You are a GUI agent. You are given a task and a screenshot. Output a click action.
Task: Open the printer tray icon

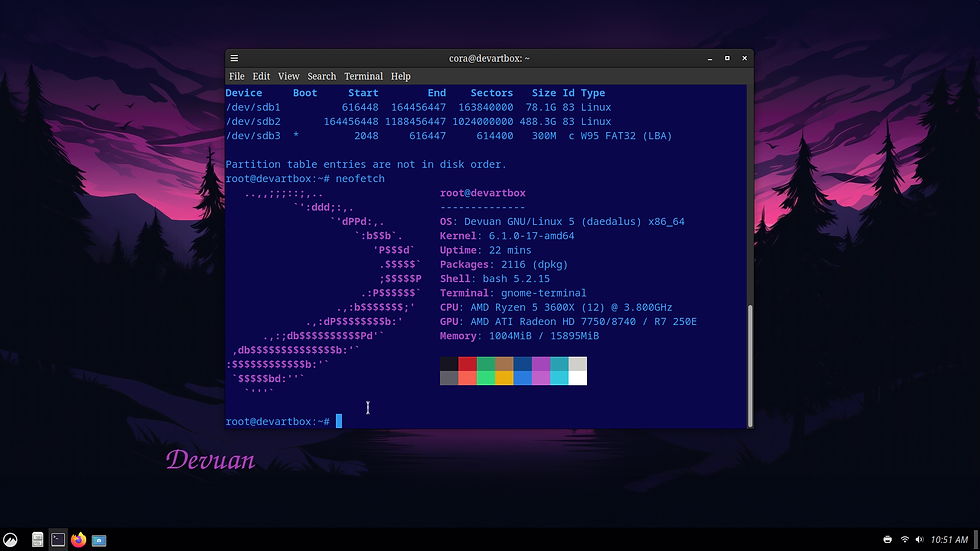(888, 540)
